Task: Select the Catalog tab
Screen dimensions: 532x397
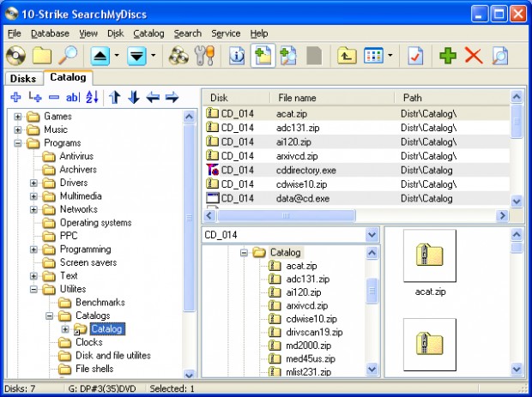Action: pos(68,77)
